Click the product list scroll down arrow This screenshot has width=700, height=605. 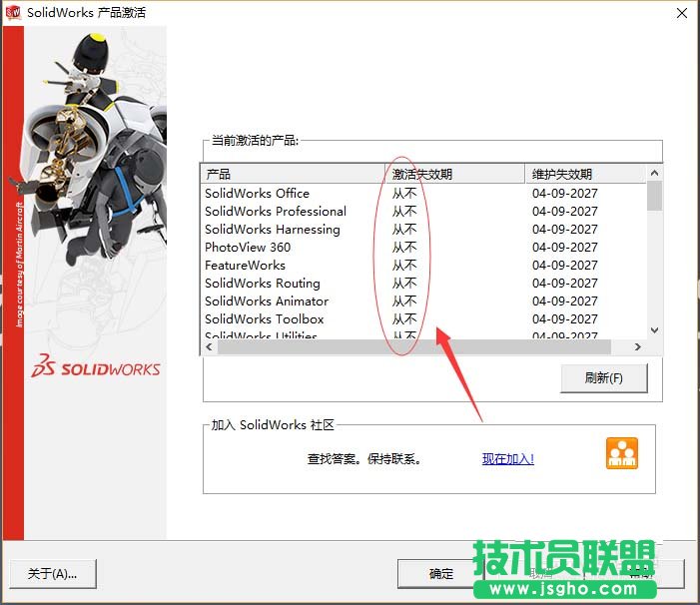654,330
